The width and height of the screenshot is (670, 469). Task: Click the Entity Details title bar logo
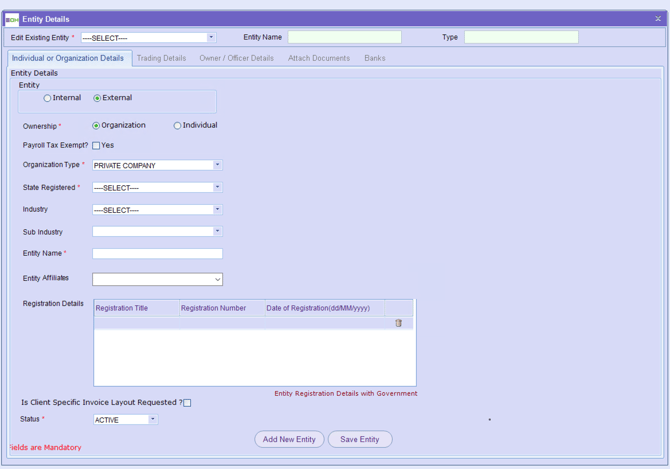[x=12, y=19]
